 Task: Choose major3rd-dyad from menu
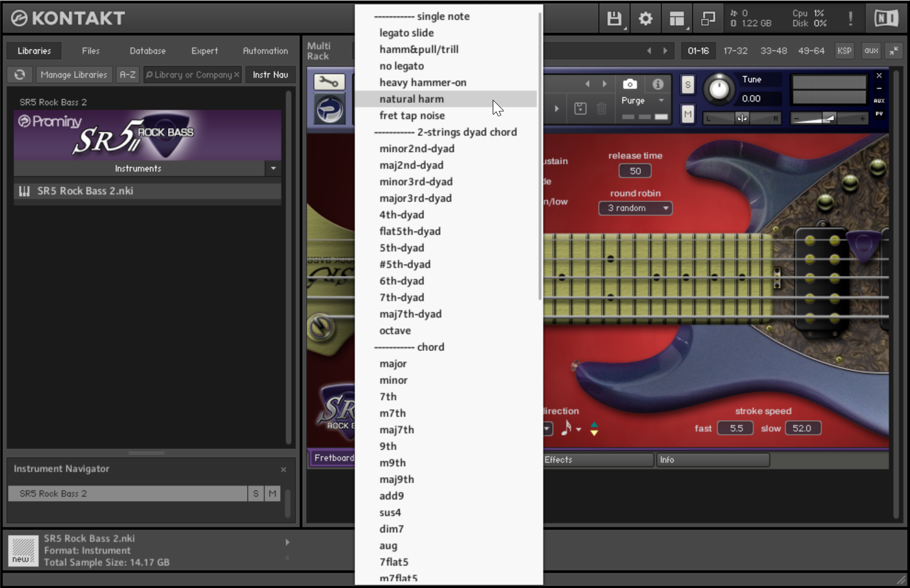446,198
